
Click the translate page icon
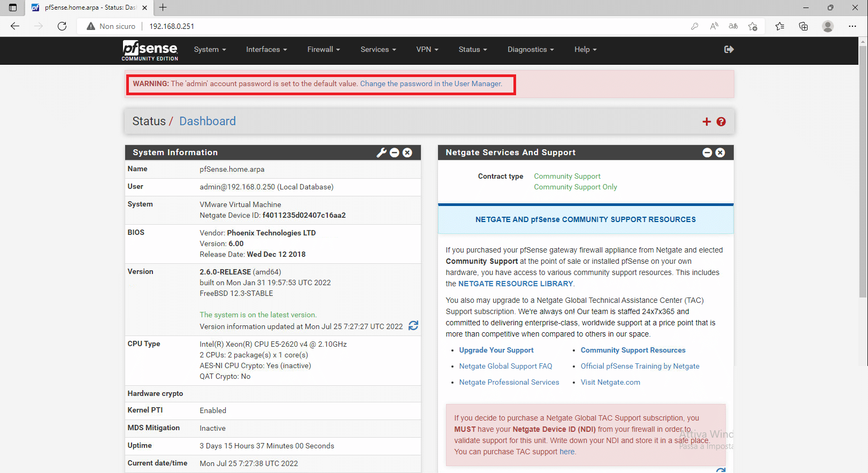733,26
